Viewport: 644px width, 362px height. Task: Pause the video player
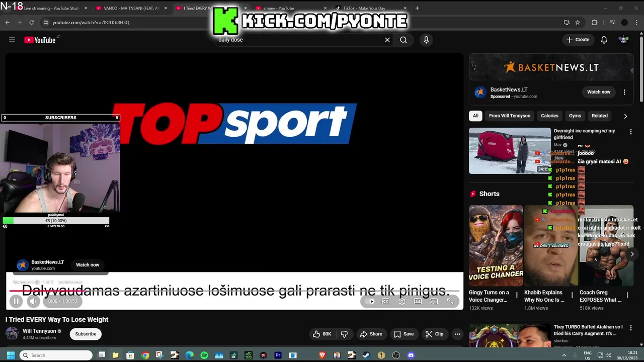pos(16,301)
